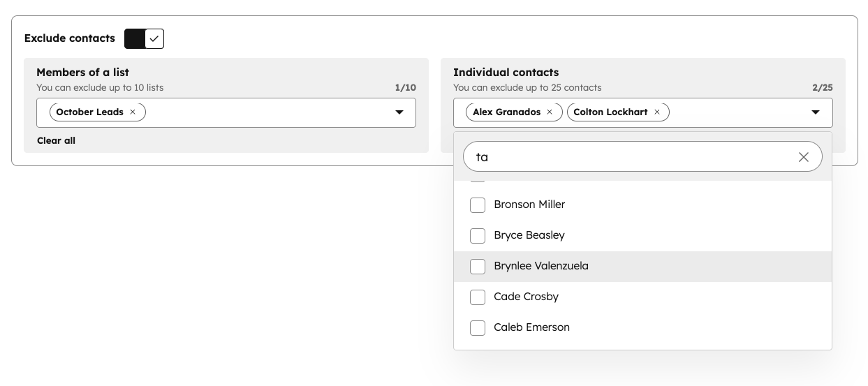Screen dimensions: 868x386
Task: Collapse the Individual contacts dropdown arrow
Action: (815, 112)
